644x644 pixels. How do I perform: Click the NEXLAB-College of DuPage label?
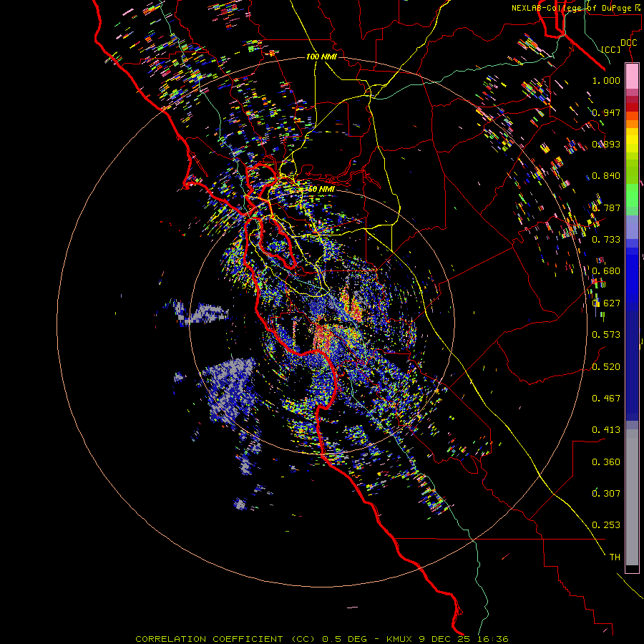[x=573, y=8]
